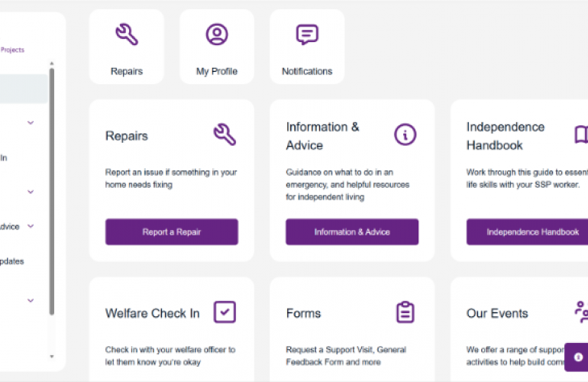This screenshot has width=588, height=382.
Task: Click the clipboard icon on the Forms card
Action: point(405,312)
